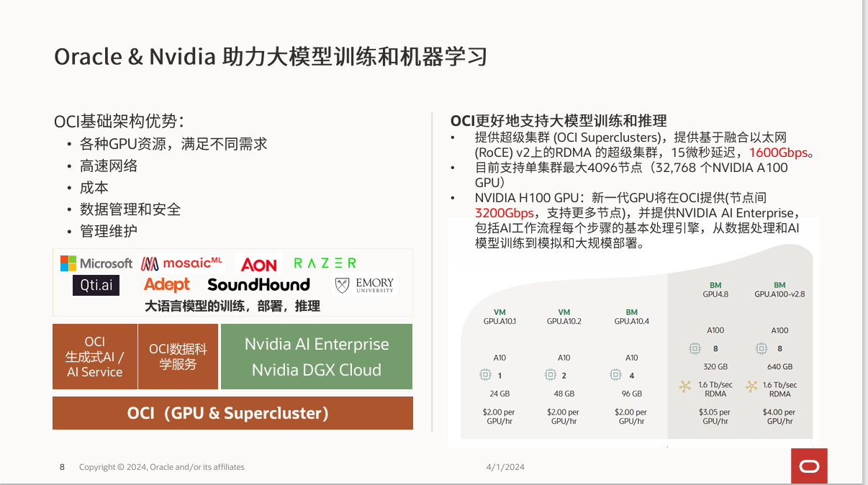Click the bullet starting 'NVIDIA H100 GPU'
The image size is (868, 485).
click(637, 220)
